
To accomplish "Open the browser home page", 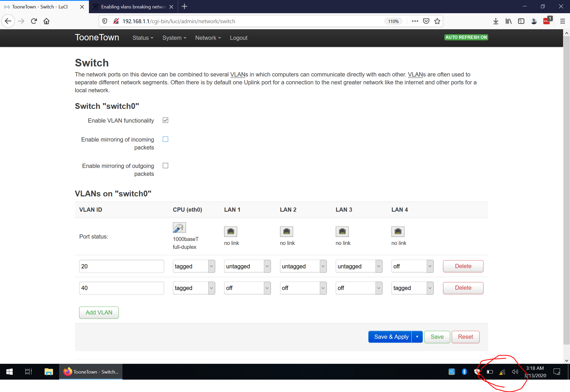I will click(x=46, y=21).
